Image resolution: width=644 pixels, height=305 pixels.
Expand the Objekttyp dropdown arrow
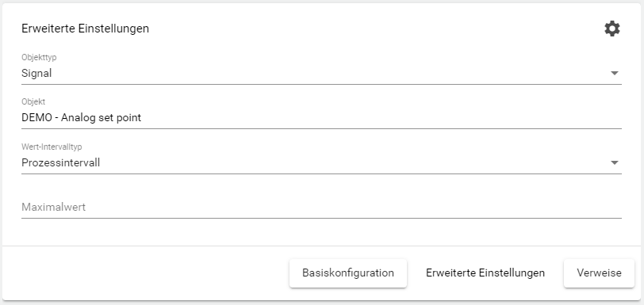615,74
